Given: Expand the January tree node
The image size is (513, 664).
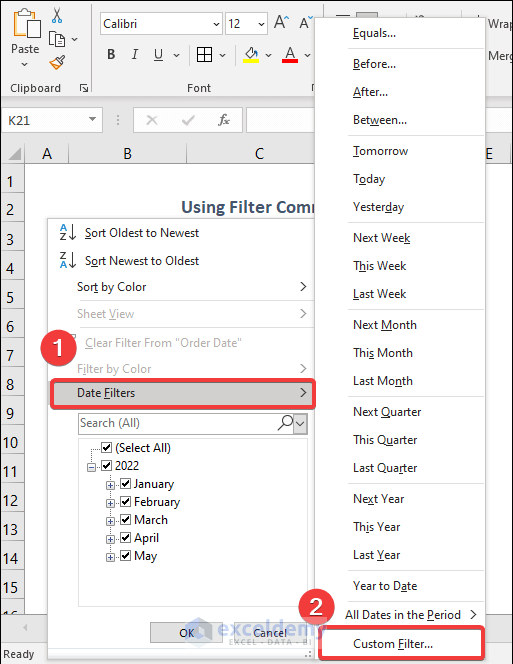Looking at the screenshot, I should (x=110, y=485).
